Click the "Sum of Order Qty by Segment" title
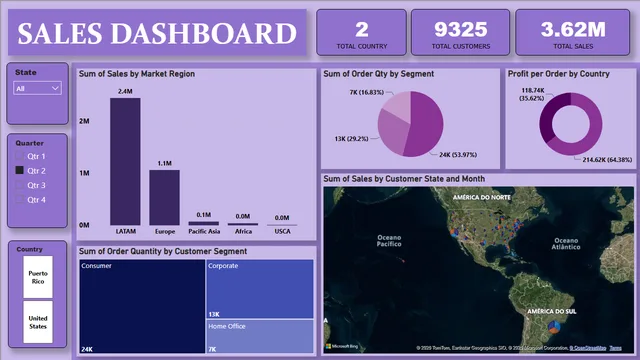 pos(378,74)
